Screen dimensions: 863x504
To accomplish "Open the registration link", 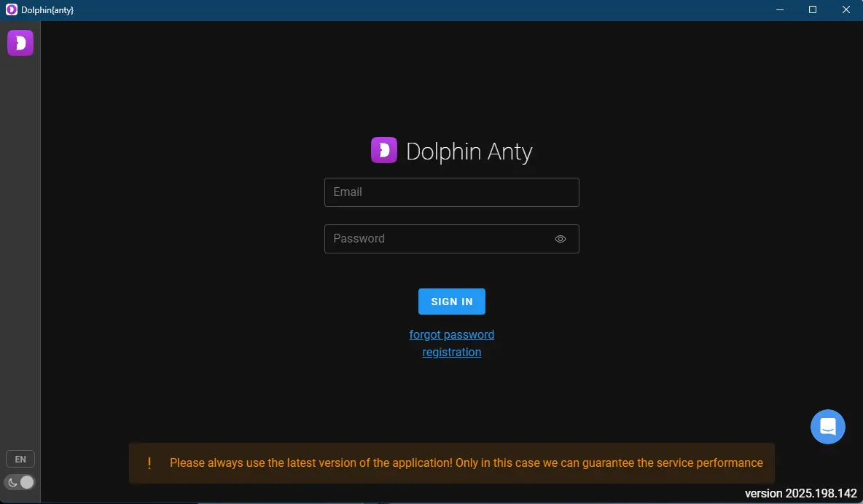I will (451, 352).
